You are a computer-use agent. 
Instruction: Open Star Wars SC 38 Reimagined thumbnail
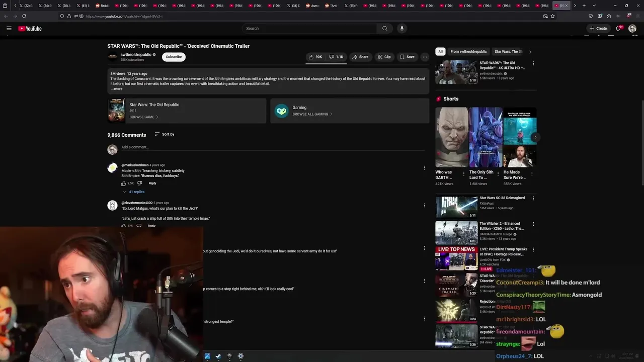456,207
